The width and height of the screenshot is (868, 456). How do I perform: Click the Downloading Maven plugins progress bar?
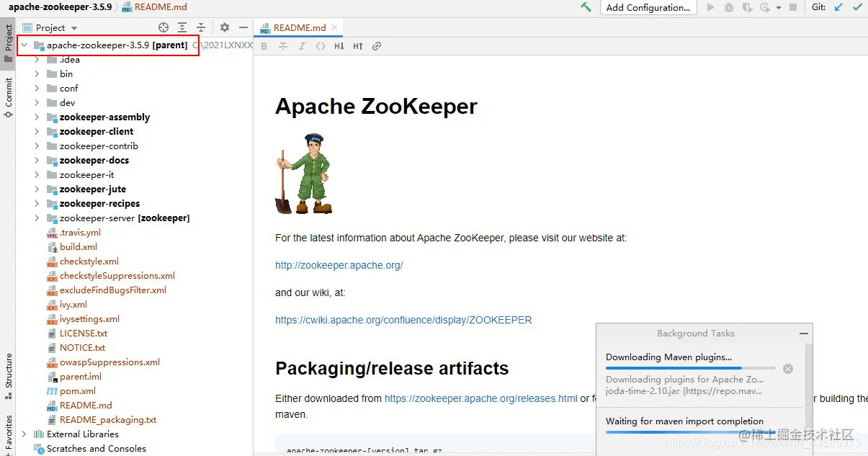coord(690,368)
